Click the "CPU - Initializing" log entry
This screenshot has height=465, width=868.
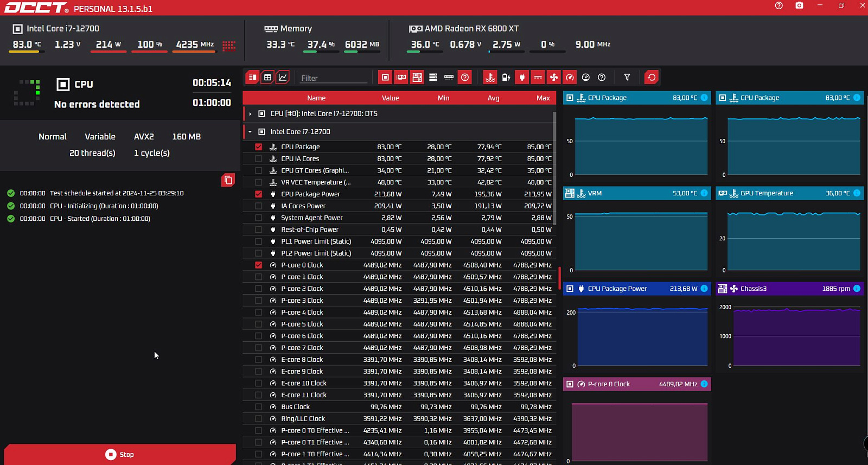click(104, 206)
